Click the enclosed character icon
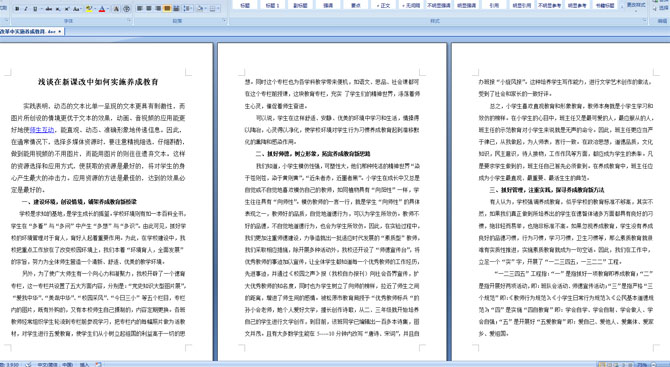The image size is (670, 367). click(x=126, y=9)
